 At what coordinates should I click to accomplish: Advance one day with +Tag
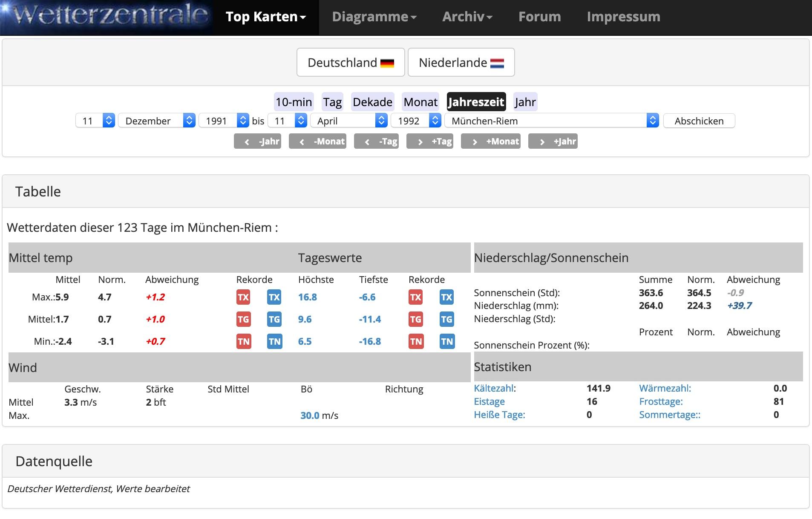point(429,141)
